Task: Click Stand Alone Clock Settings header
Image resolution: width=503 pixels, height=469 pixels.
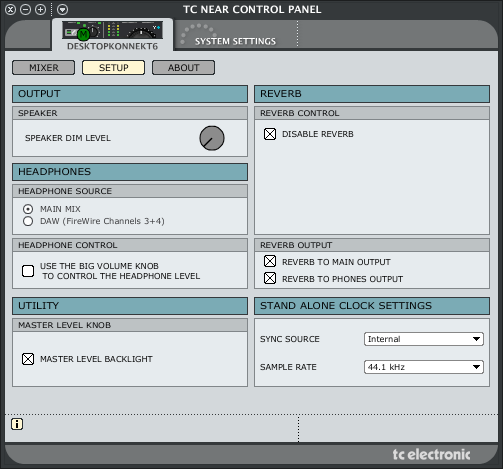Action: pyautogui.click(x=372, y=306)
